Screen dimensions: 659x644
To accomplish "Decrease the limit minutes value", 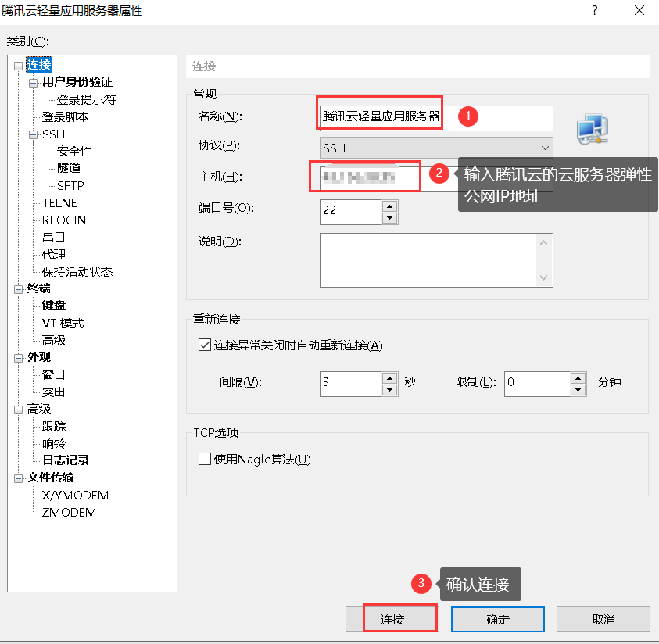I will (578, 389).
